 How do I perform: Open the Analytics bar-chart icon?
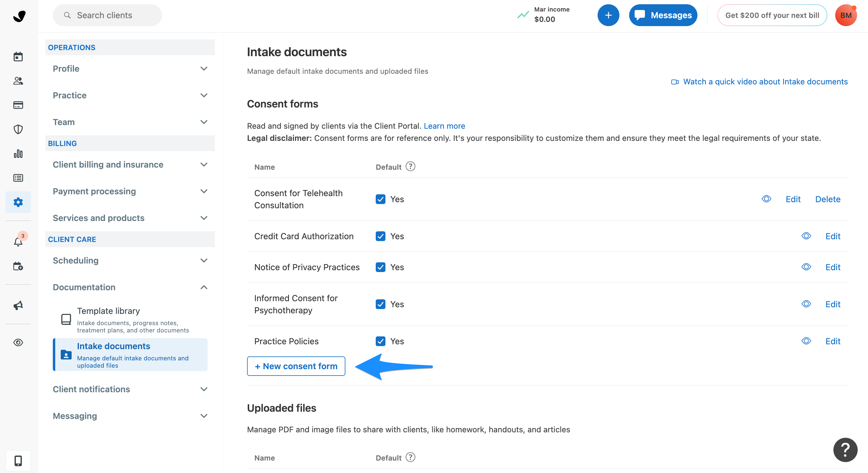pyautogui.click(x=18, y=154)
